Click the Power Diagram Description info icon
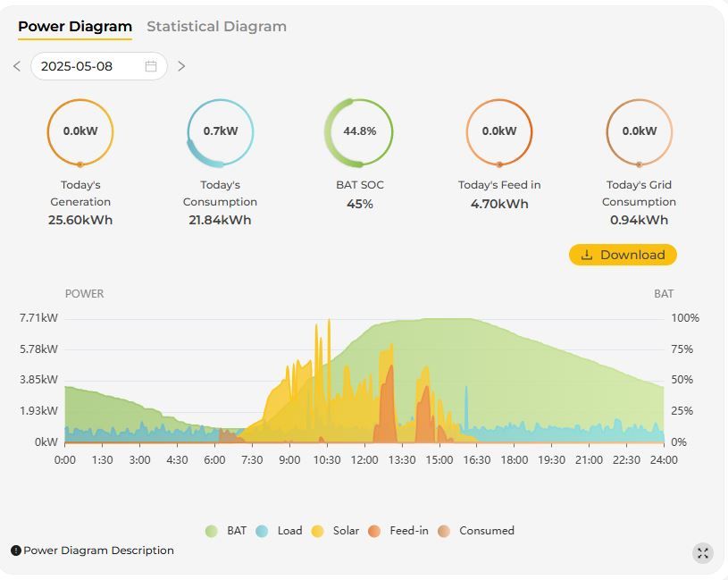This screenshot has width=728, height=580. [16, 551]
